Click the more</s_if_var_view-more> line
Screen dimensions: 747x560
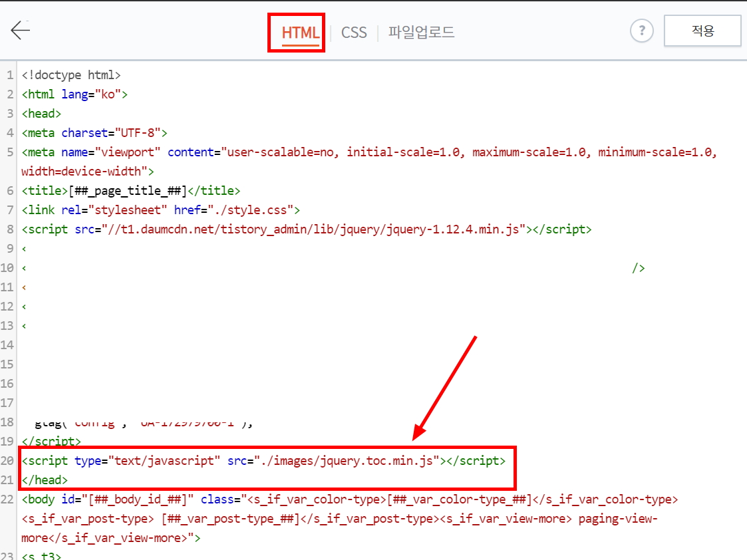click(111, 538)
